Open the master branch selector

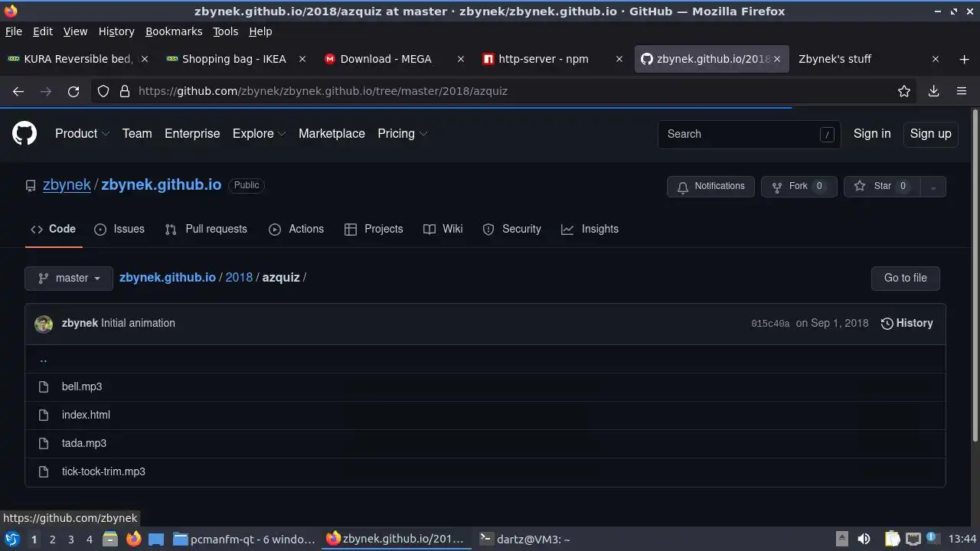pyautogui.click(x=69, y=279)
